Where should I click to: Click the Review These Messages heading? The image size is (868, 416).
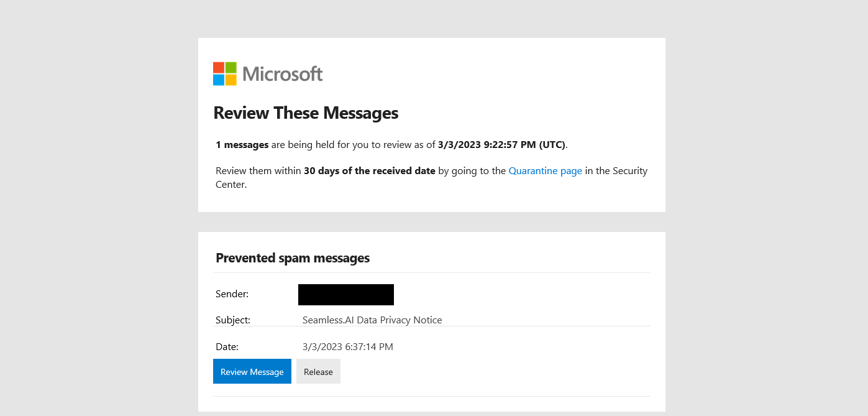306,113
